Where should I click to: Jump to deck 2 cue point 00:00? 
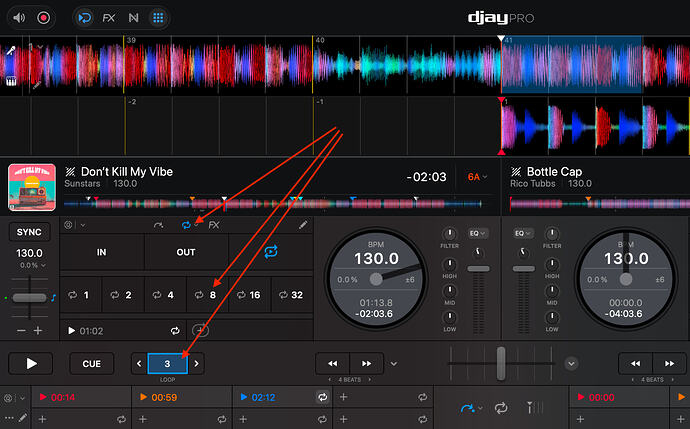click(598, 397)
